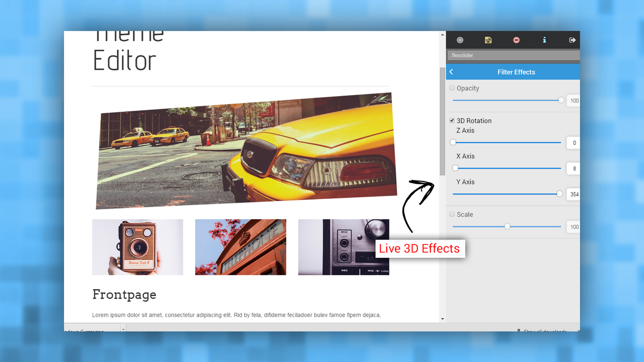Viewport: 644px width, 362px height.
Task: Uncheck the 3D Rotation checkbox
Action: point(452,121)
